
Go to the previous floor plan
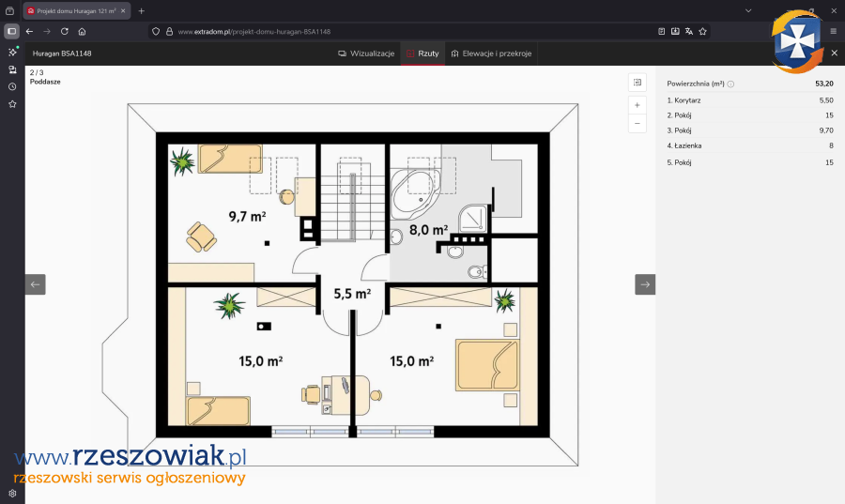(35, 284)
